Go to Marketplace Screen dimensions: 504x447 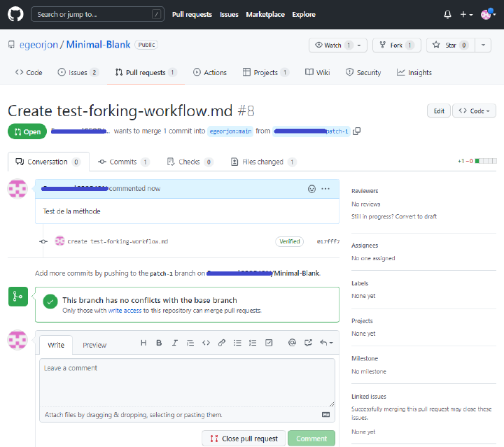click(x=265, y=15)
